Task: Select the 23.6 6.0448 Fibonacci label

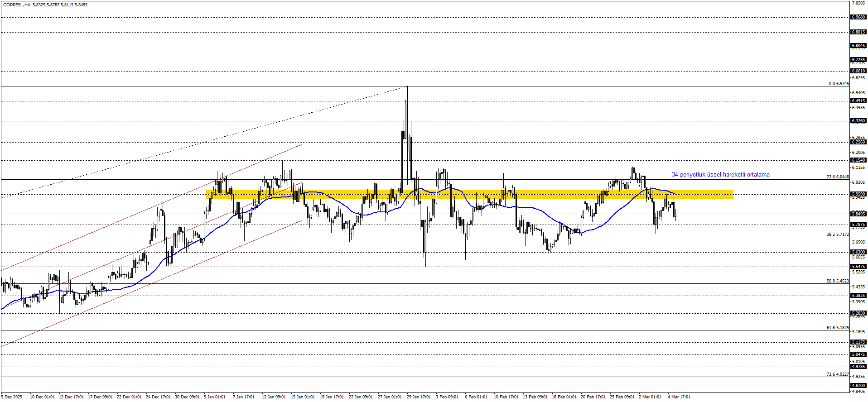Action: click(837, 177)
